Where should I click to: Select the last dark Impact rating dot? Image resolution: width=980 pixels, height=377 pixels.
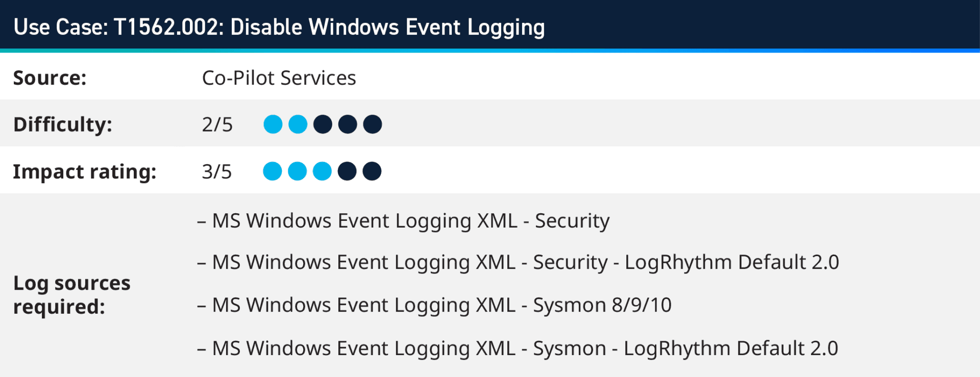[x=372, y=171]
